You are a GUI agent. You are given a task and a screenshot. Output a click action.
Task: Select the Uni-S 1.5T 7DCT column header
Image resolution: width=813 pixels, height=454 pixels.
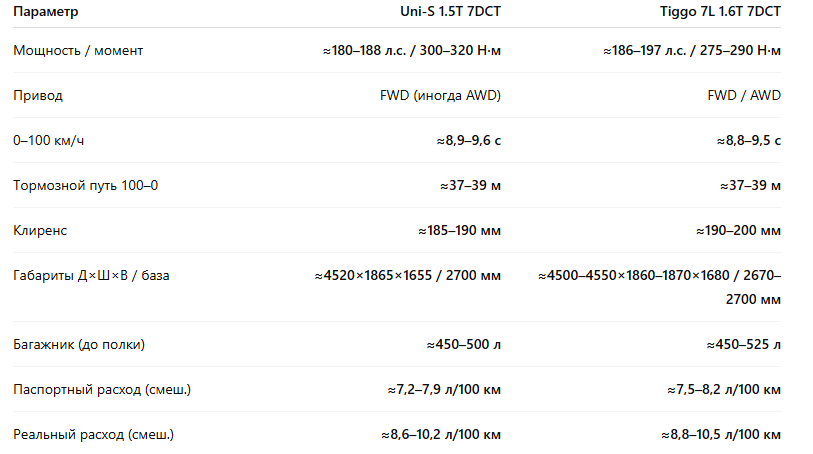(x=450, y=11)
